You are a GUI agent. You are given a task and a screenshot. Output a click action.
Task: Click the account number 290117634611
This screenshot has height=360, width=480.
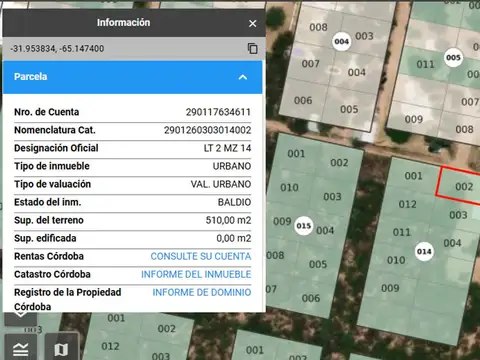[218, 112]
